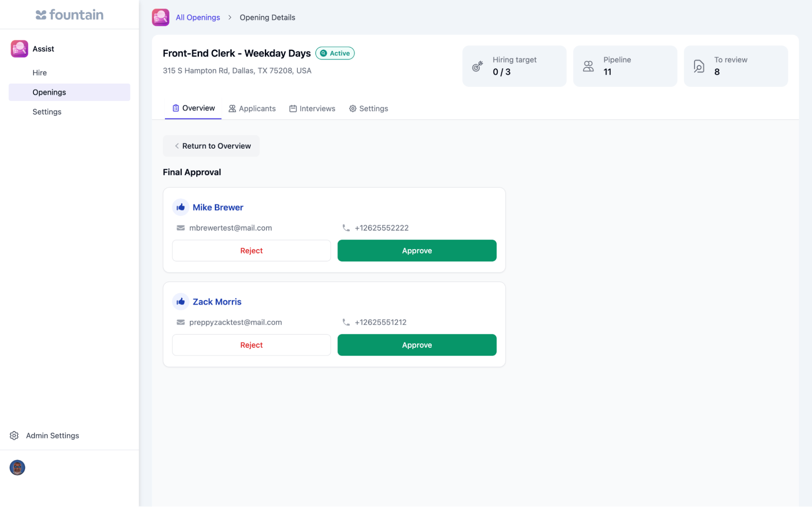Click the Fountain logo in sidebar
Screen dimensions: 812x507
click(x=69, y=15)
